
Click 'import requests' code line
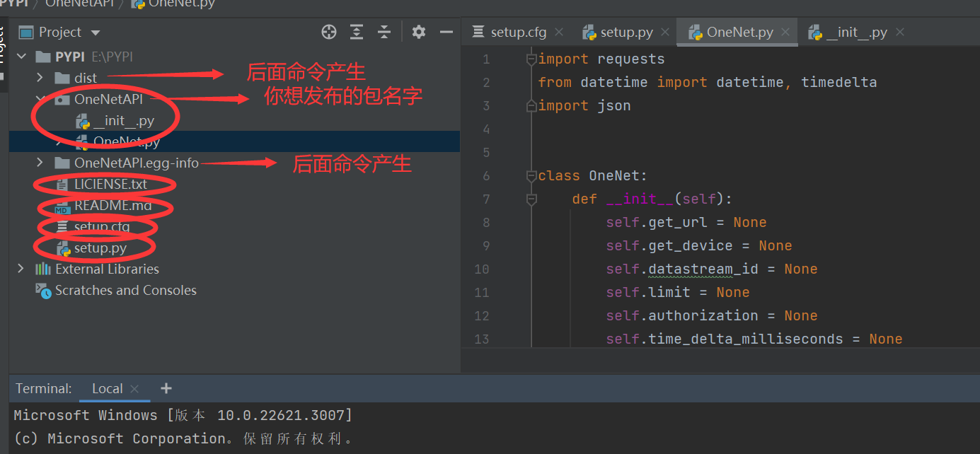click(x=601, y=59)
